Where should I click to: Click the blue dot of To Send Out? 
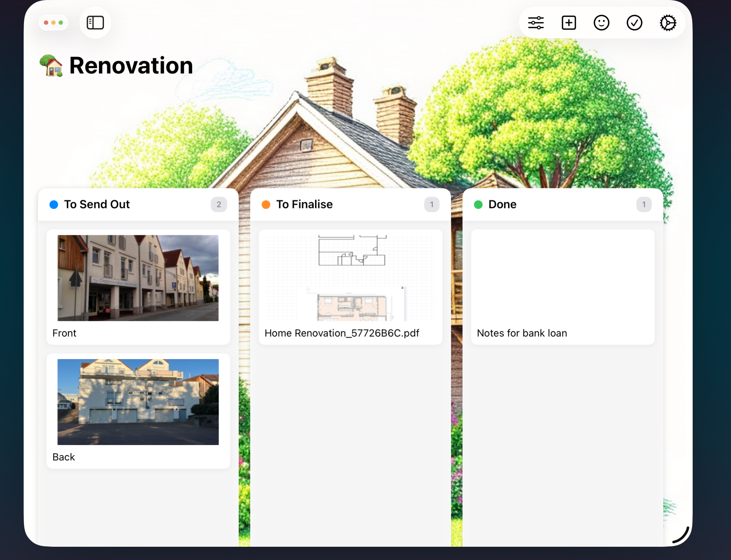(x=54, y=204)
